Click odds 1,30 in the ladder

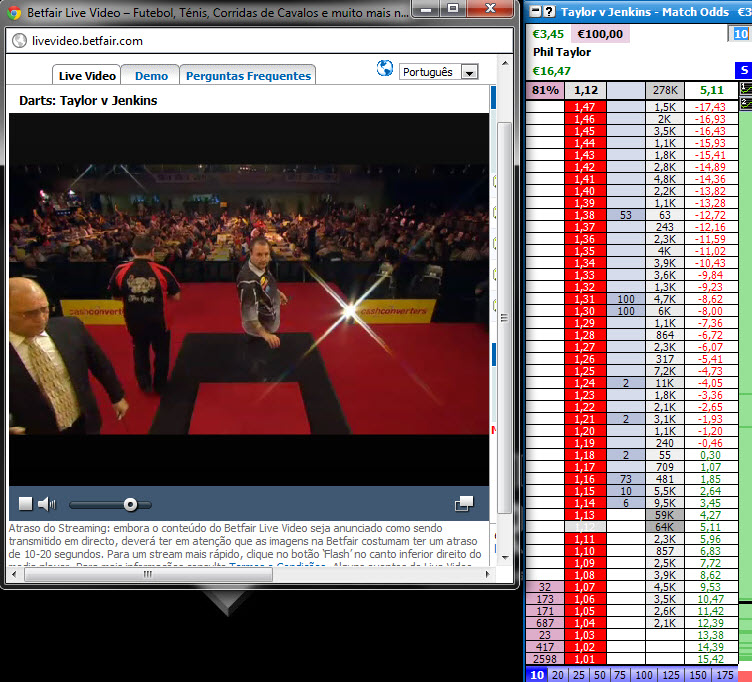click(x=585, y=311)
